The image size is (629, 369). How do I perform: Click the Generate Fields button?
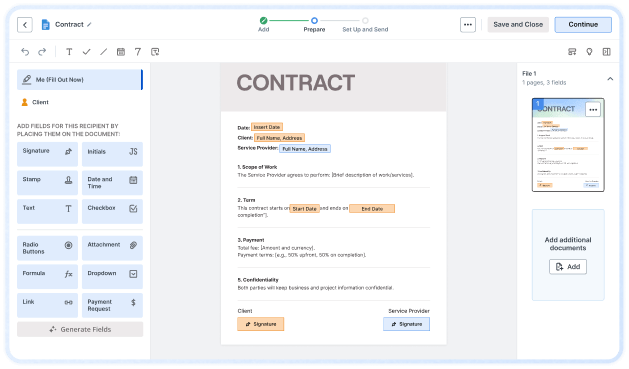coord(80,329)
